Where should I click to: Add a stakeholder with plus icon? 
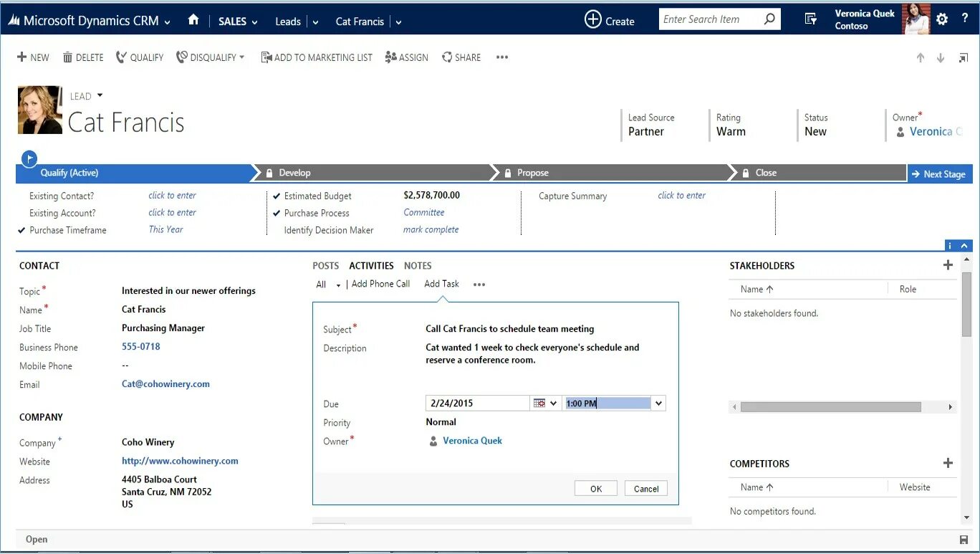(948, 265)
